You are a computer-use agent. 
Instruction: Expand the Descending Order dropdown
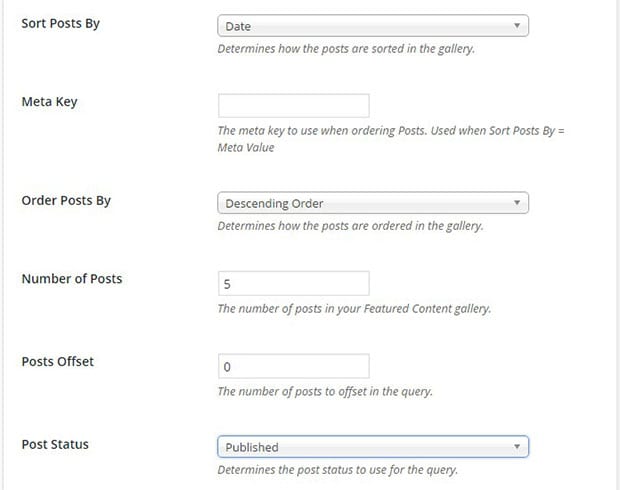[x=373, y=203]
